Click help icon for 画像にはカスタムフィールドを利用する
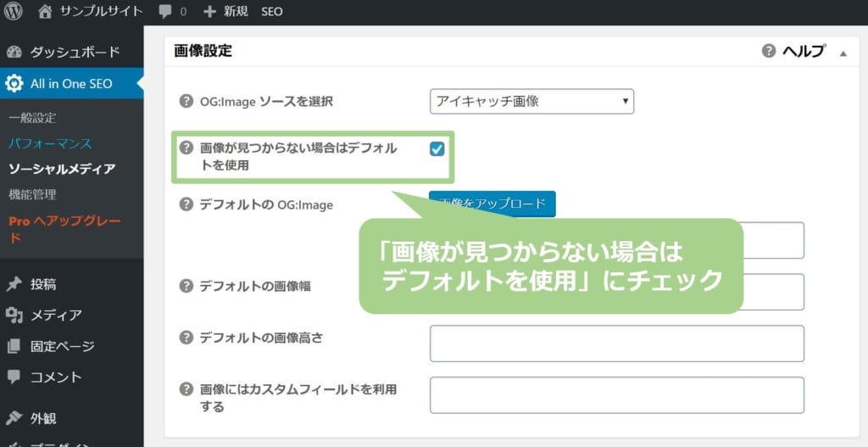The width and height of the screenshot is (868, 447). [x=186, y=389]
